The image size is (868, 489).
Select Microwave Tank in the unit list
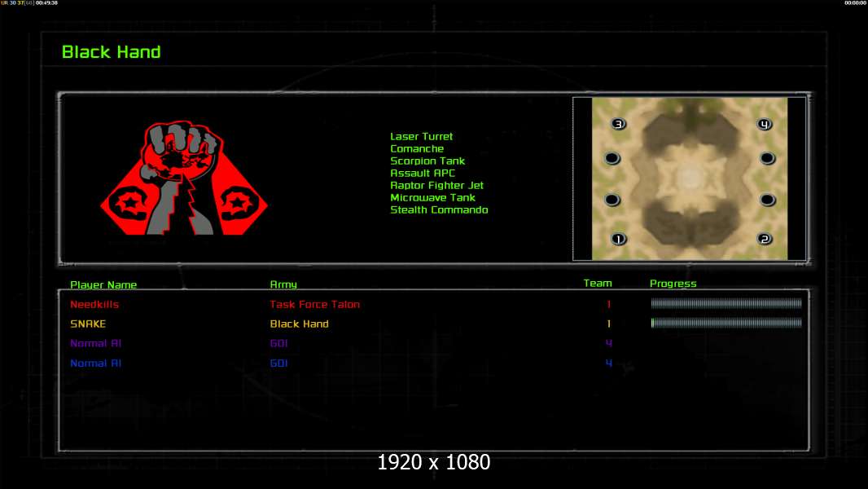pos(432,197)
